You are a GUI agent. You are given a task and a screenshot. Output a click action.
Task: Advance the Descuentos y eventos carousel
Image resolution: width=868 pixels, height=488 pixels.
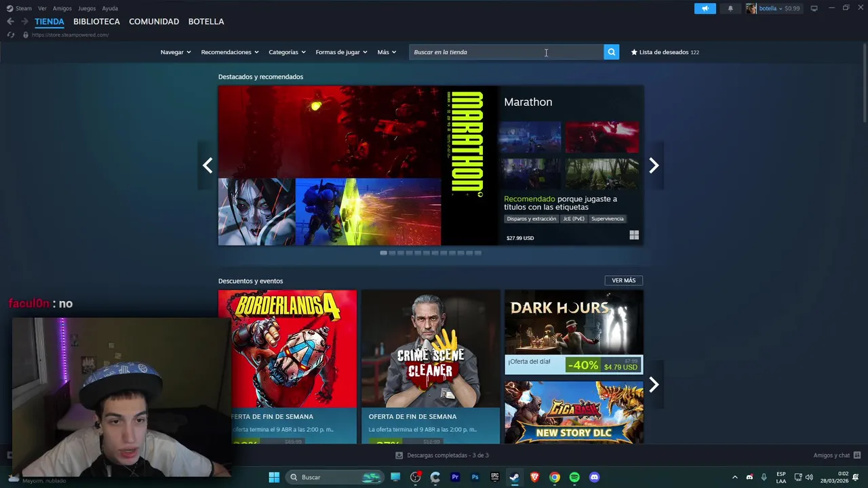(x=654, y=385)
